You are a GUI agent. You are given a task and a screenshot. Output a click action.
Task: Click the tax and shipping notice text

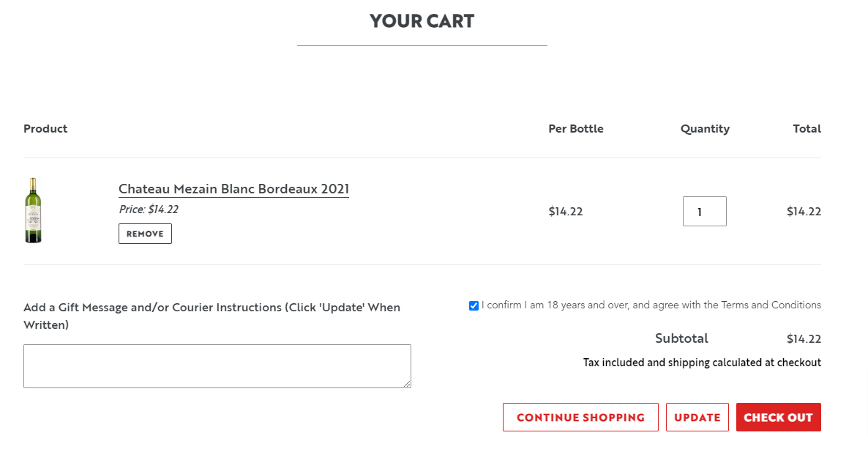(x=702, y=362)
